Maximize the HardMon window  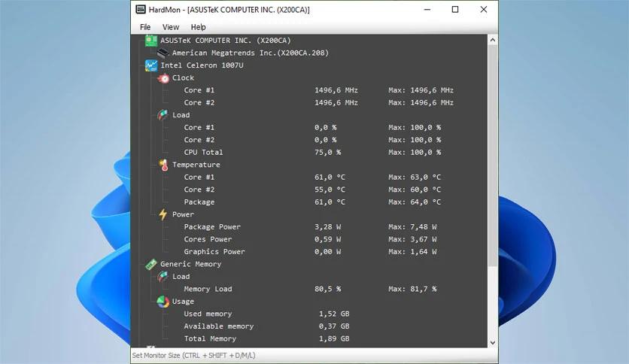click(x=455, y=9)
